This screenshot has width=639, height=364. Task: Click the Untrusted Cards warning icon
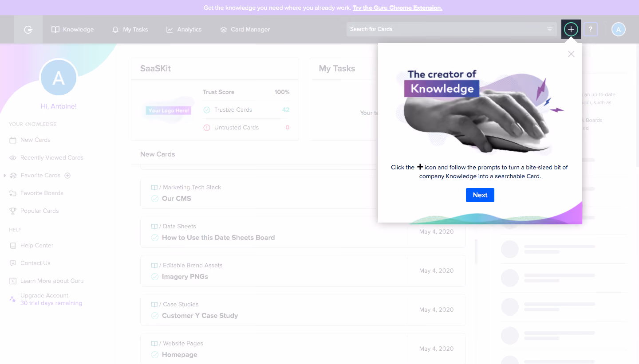(x=207, y=128)
